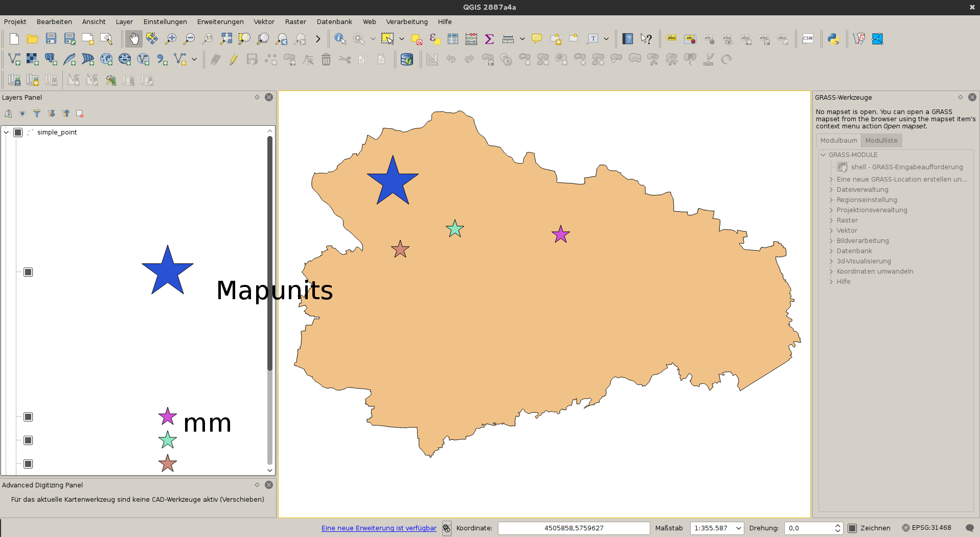Open the CSW catalog client icon
Image resolution: width=980 pixels, height=537 pixels.
(x=808, y=39)
